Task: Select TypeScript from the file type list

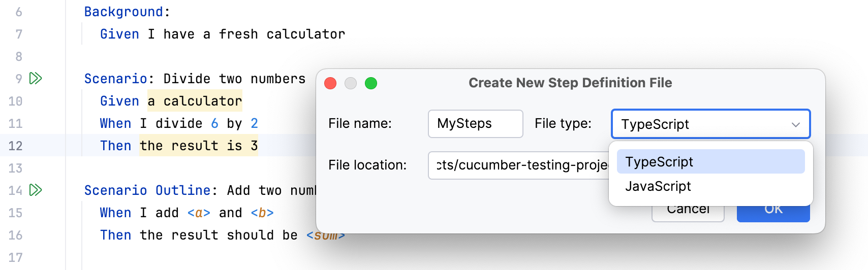Action: [x=710, y=162]
